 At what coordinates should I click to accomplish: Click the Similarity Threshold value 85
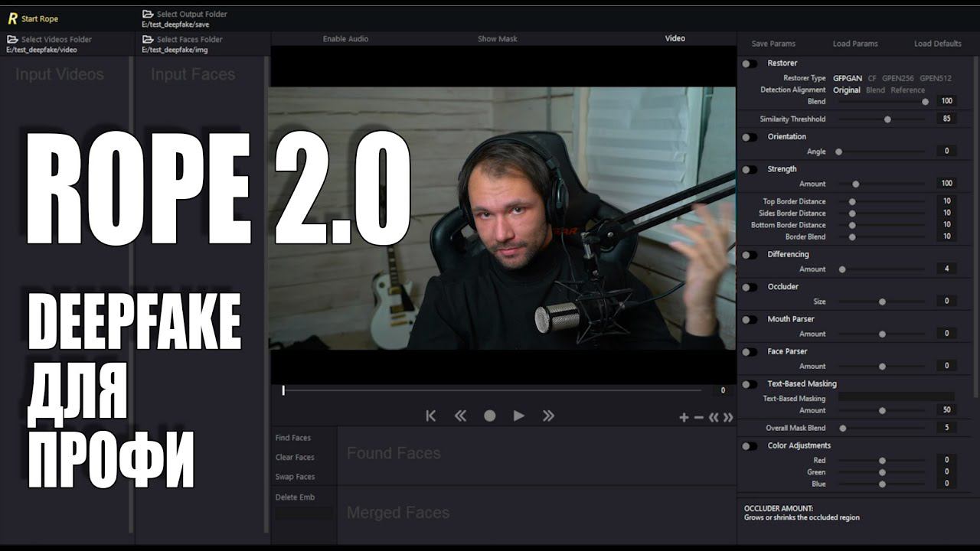[x=946, y=119]
